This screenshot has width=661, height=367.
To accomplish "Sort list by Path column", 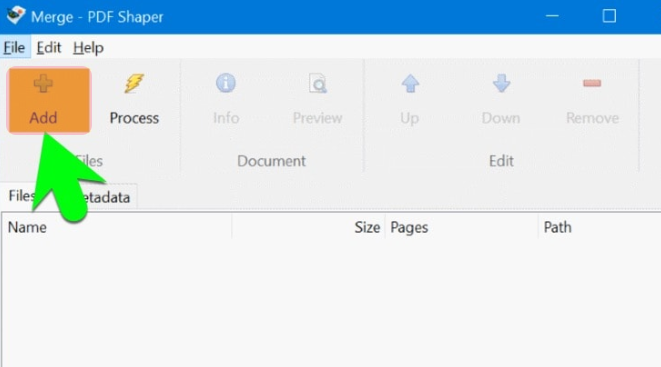I will (x=599, y=227).
